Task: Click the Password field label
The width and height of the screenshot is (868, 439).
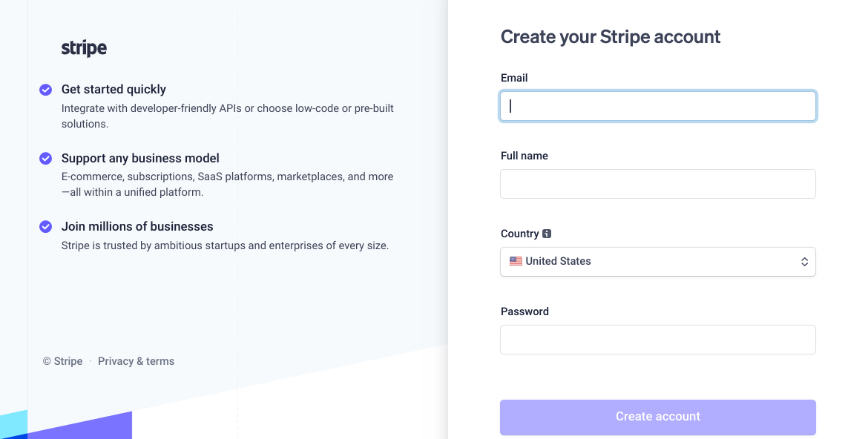Action: [525, 311]
